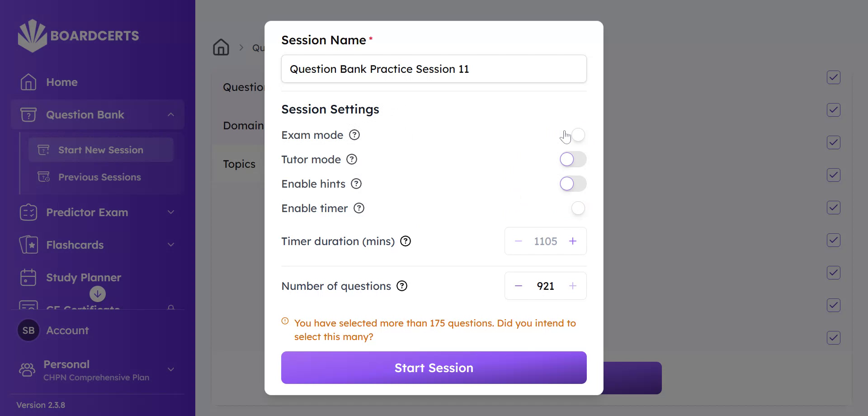Click the Exam mode help icon
Viewport: 868px width, 416px height.
coord(354,135)
